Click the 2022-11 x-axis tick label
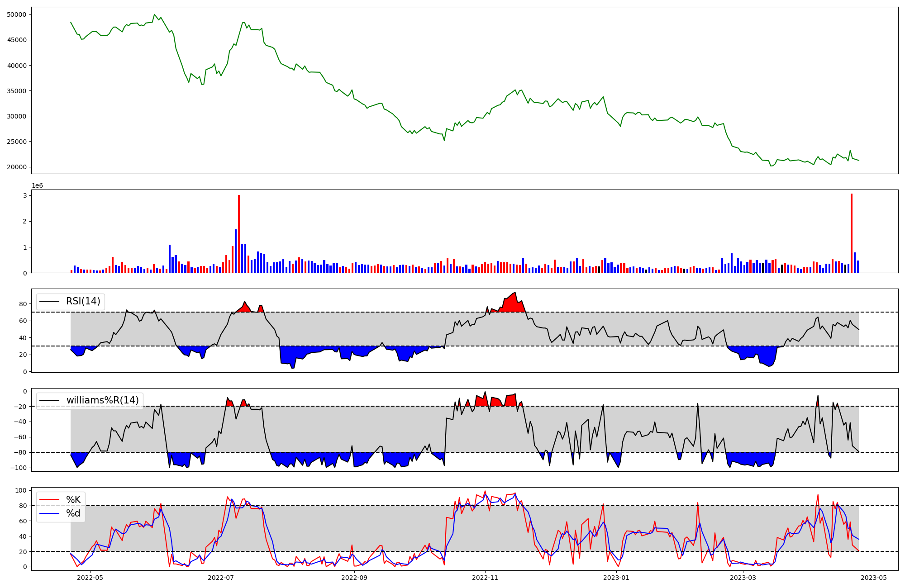Image resolution: width=905 pixels, height=588 pixels. coord(485,578)
